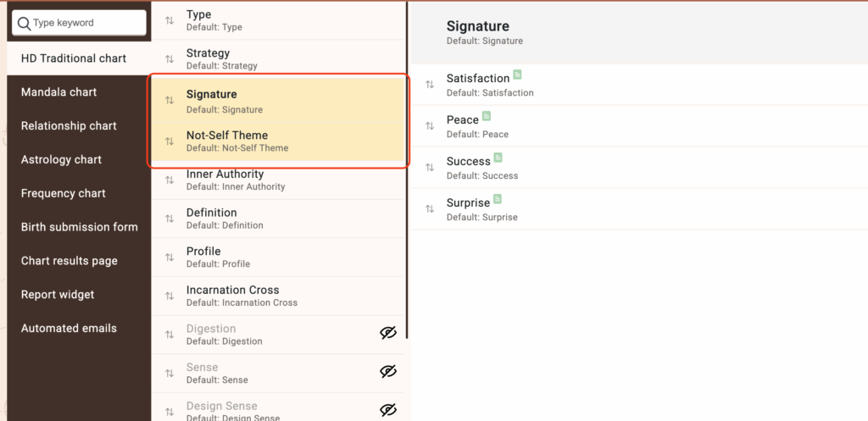Open the Automated emails section
This screenshot has width=868, height=421.
pyautogui.click(x=69, y=328)
